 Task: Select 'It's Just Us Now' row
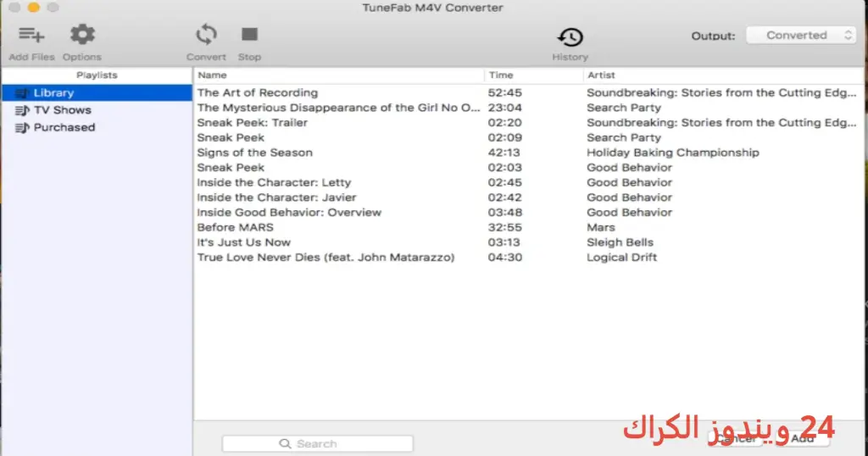click(529, 242)
